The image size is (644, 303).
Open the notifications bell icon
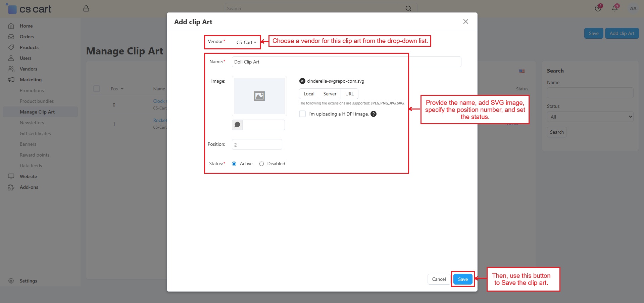pyautogui.click(x=614, y=8)
